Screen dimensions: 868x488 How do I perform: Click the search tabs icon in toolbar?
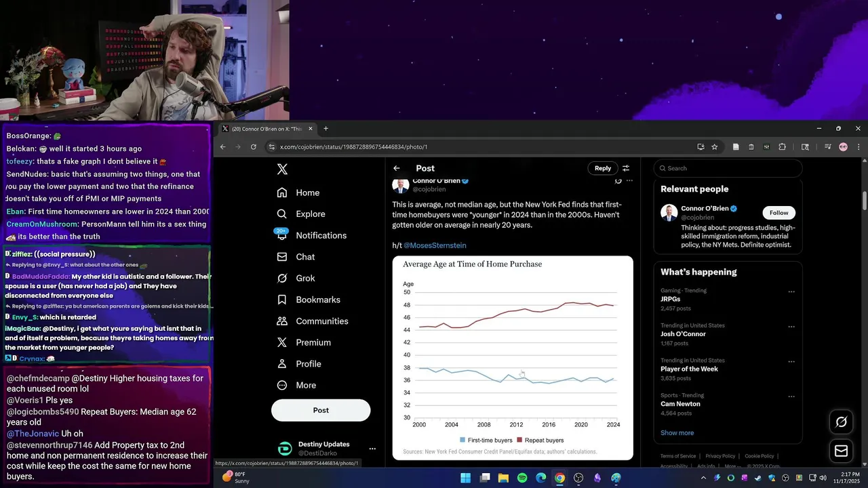[x=805, y=146]
